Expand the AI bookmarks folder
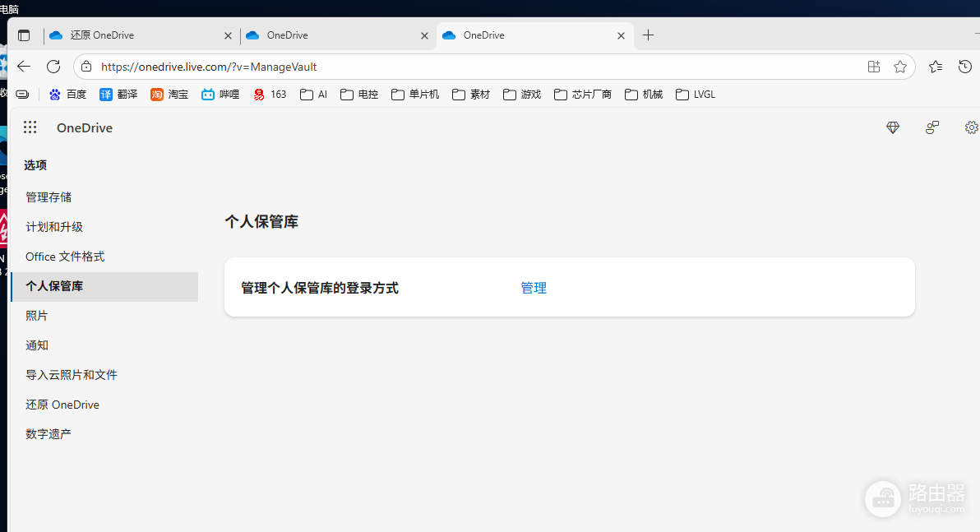Image resolution: width=980 pixels, height=532 pixels. 314,95
